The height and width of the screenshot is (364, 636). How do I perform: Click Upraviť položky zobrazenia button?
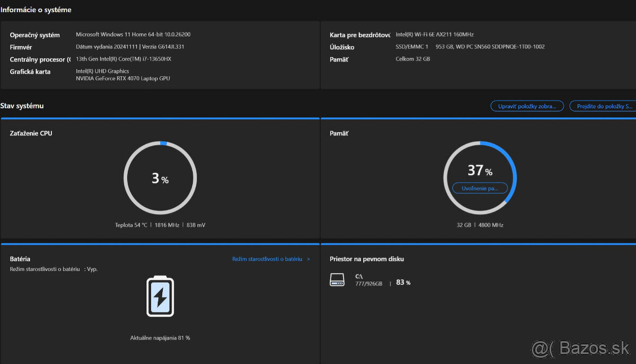pyautogui.click(x=527, y=106)
